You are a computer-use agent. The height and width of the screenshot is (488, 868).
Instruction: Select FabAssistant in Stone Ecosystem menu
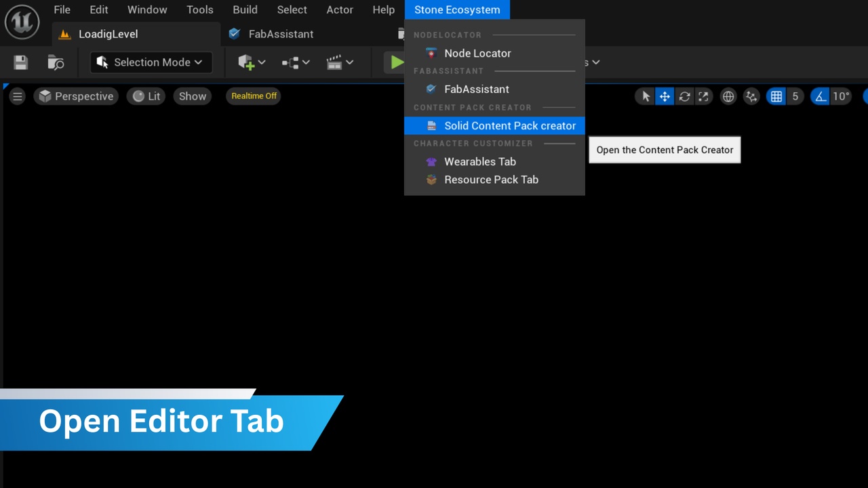pos(494,89)
